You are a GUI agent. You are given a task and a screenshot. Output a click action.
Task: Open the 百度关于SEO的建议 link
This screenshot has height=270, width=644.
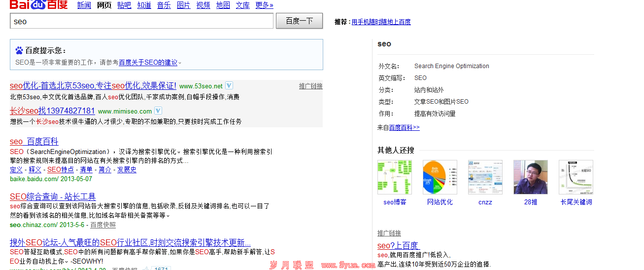[148, 63]
